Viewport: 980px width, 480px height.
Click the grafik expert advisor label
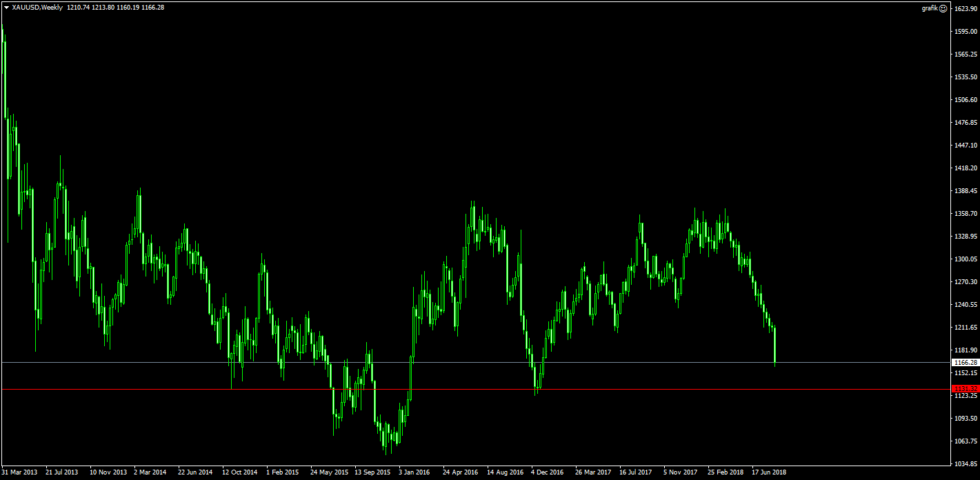pos(930,8)
